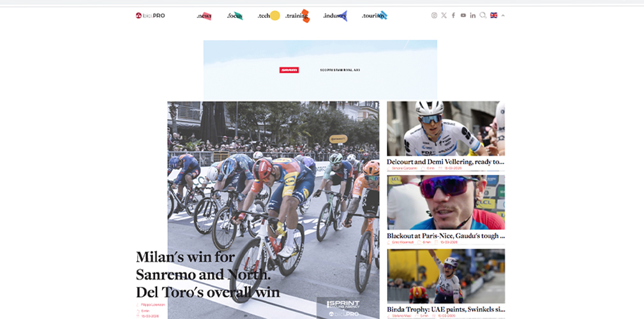The height and width of the screenshot is (319, 644).
Task: Go to the .news section
Action: (x=204, y=16)
